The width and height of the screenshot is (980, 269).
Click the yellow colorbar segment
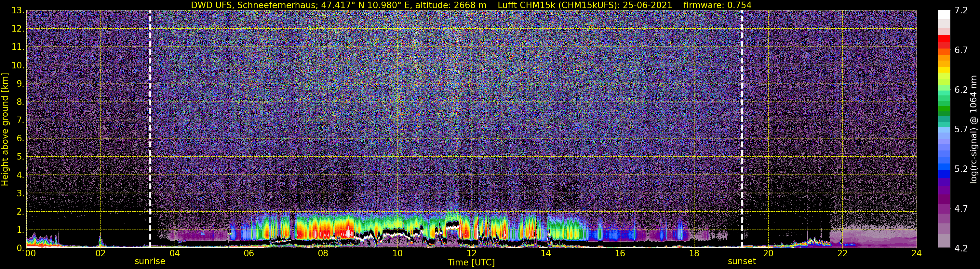click(944, 70)
